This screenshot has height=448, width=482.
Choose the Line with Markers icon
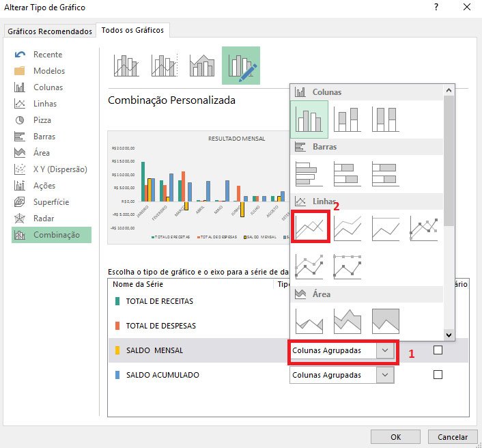tap(424, 227)
